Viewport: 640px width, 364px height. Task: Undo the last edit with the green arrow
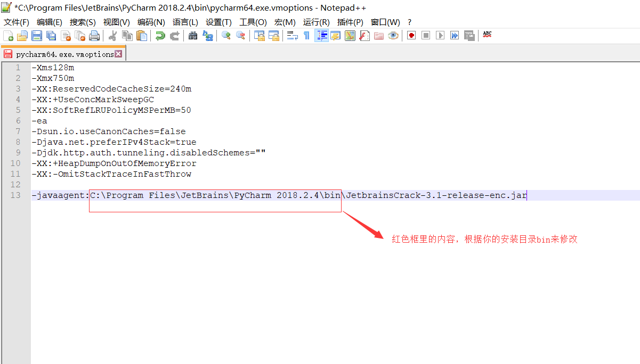[x=160, y=36]
